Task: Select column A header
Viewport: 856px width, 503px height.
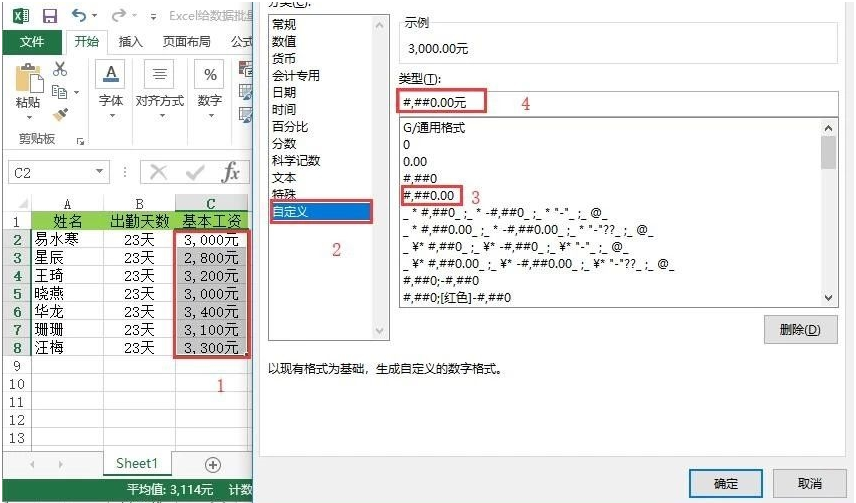Action: click(67, 204)
